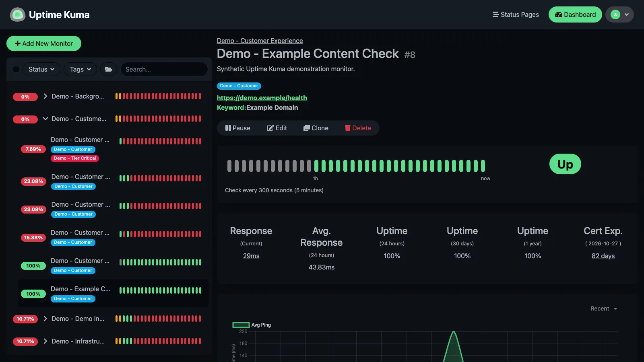Open Demo - Customer Experience breadcrumb link
The width and height of the screenshot is (644, 362).
[260, 41]
